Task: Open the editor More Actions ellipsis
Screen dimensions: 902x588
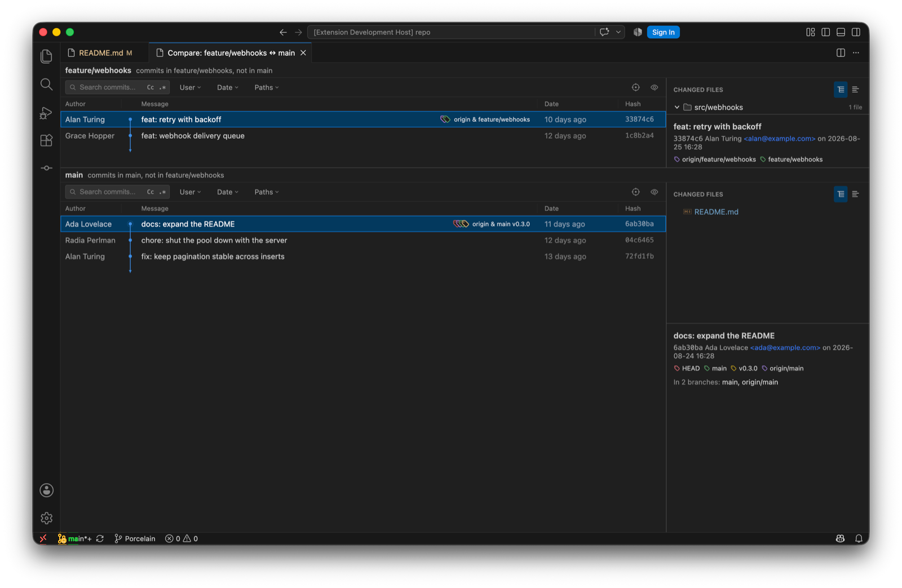Action: pyautogui.click(x=856, y=52)
